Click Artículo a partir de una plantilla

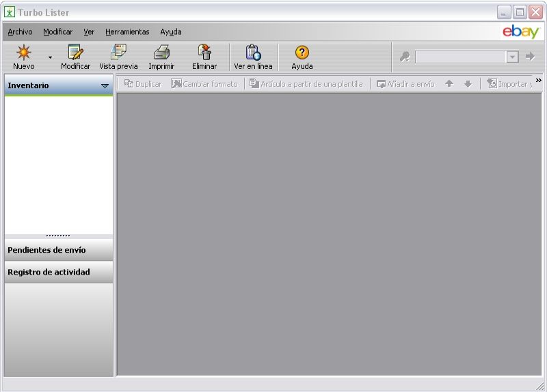coord(306,84)
